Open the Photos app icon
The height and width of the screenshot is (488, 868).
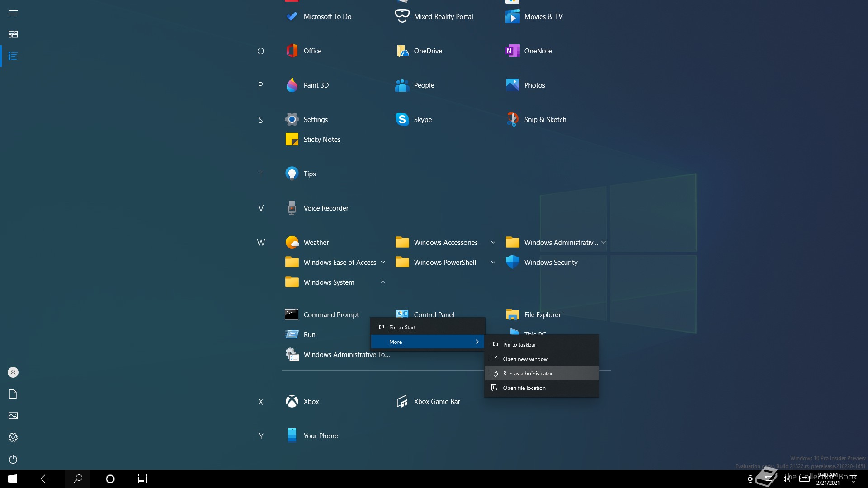tap(512, 85)
